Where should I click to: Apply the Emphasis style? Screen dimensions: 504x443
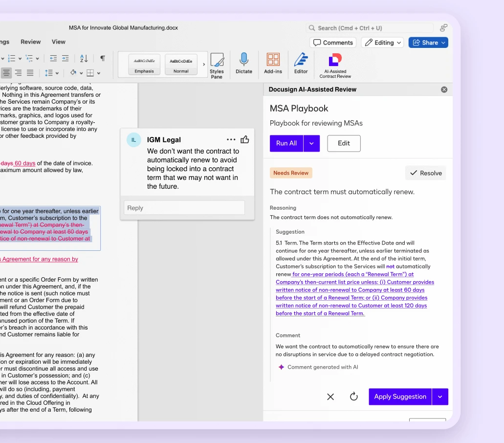pyautogui.click(x=144, y=64)
